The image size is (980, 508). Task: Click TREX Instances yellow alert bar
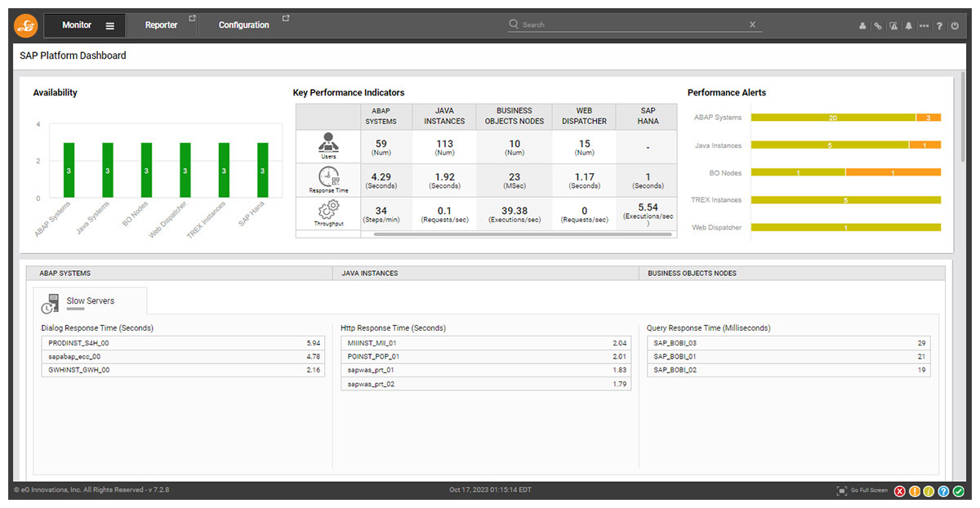846,200
